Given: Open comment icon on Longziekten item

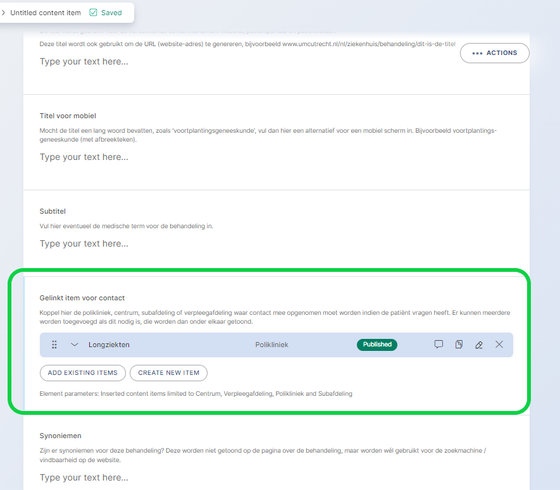Looking at the screenshot, I should click(x=439, y=344).
